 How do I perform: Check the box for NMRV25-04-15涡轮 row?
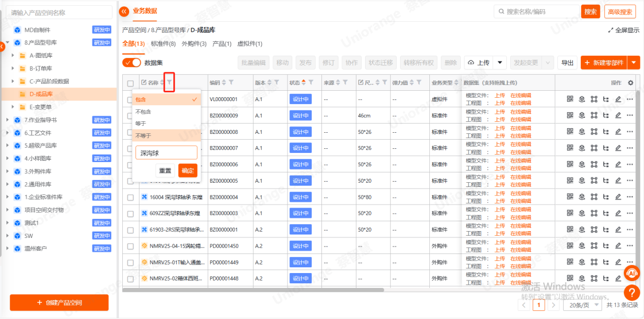pyautogui.click(x=130, y=246)
